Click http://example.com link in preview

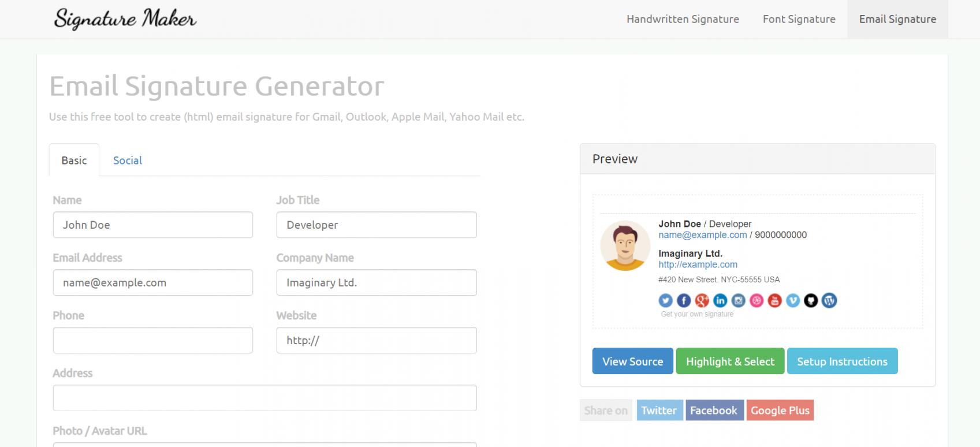[698, 265]
